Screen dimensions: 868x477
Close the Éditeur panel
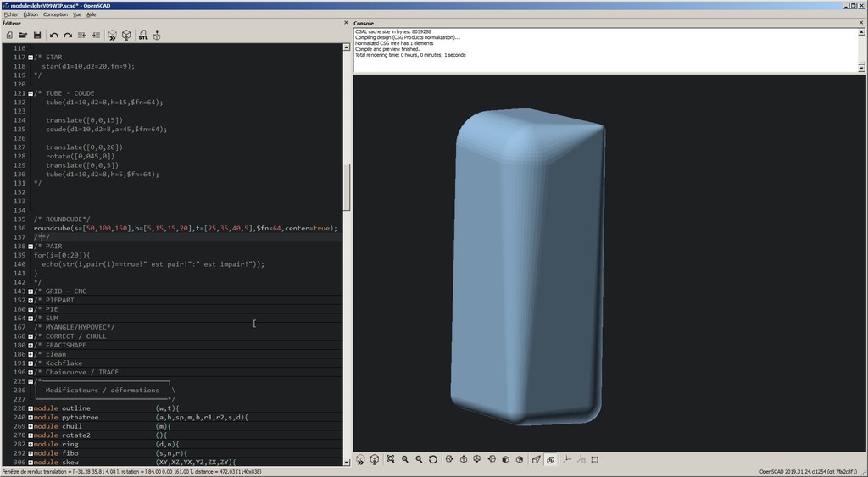point(346,24)
